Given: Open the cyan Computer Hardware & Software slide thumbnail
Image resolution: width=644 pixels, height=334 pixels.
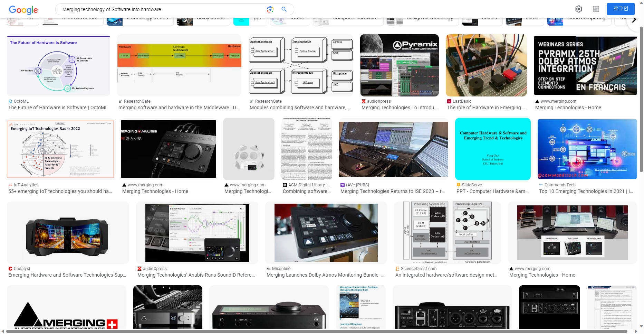Looking at the screenshot, I should (493, 149).
